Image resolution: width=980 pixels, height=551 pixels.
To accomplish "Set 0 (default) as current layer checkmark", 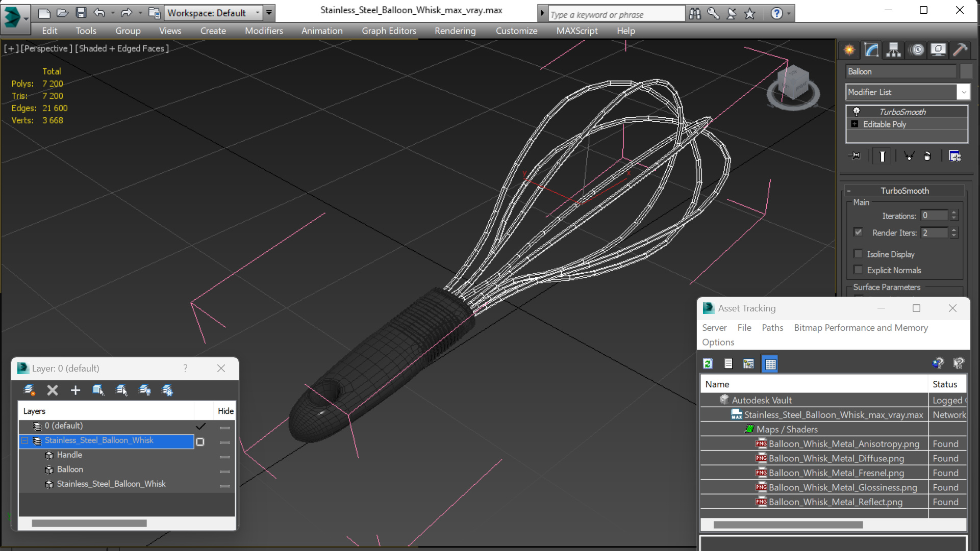I will [201, 426].
